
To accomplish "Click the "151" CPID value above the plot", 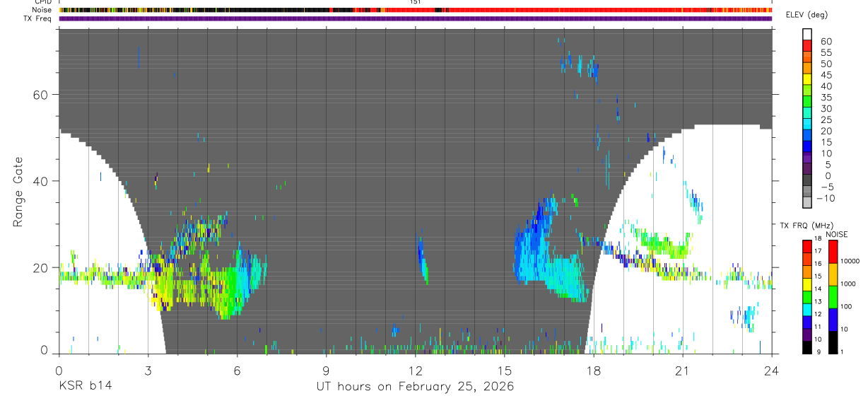I will coord(415,2).
